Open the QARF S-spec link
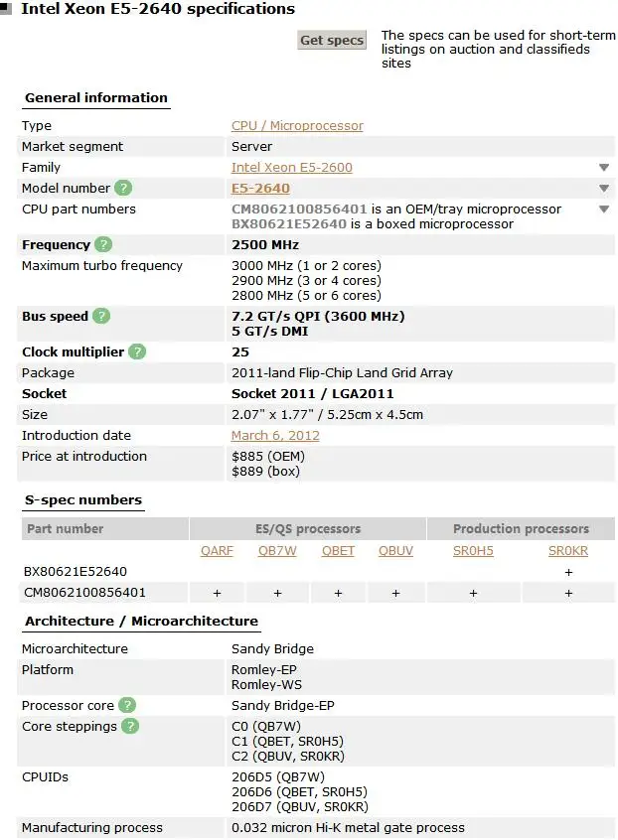 (217, 551)
